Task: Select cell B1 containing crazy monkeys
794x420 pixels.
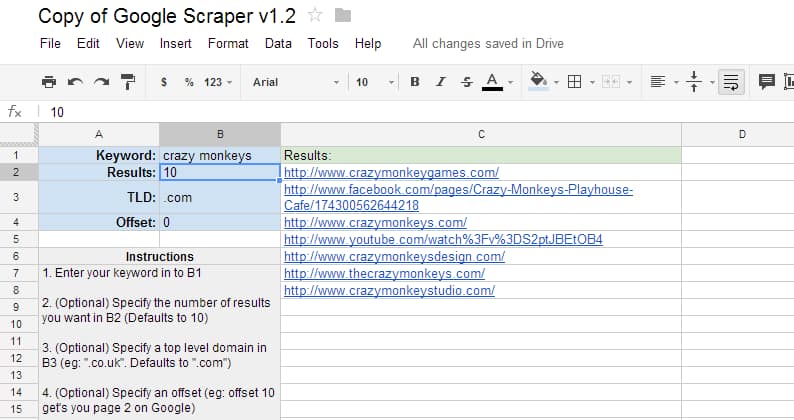Action: pyautogui.click(x=220, y=156)
